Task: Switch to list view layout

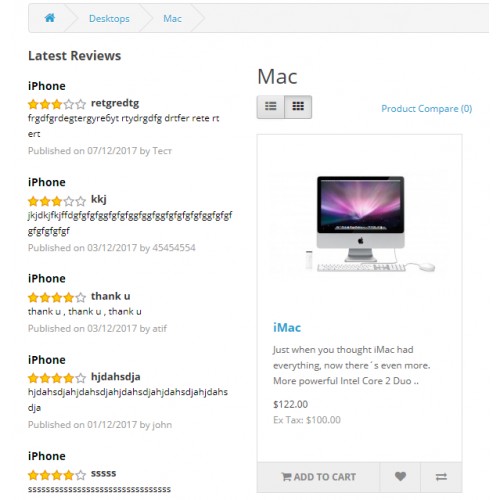Action: click(x=271, y=107)
